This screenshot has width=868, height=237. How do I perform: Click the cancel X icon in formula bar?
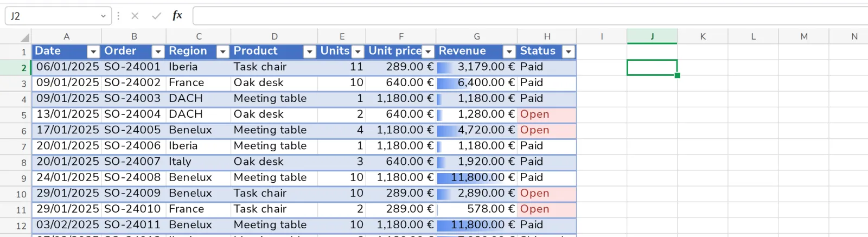(135, 16)
